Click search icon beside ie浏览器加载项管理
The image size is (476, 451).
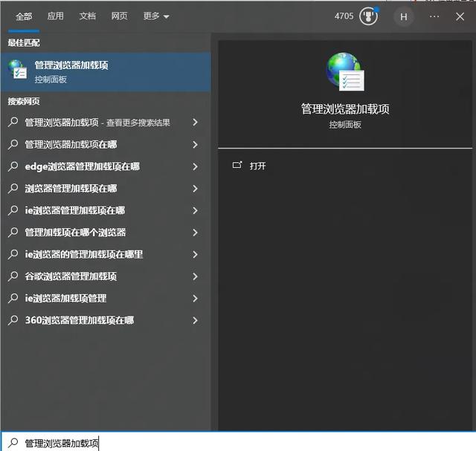point(13,298)
